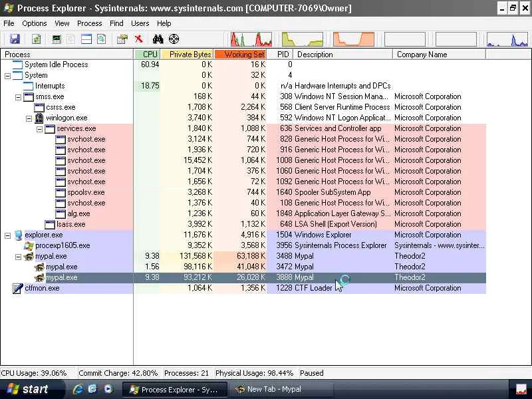Click the Process Explorer taskbar button
This screenshot has height=399, width=532.
tap(174, 390)
